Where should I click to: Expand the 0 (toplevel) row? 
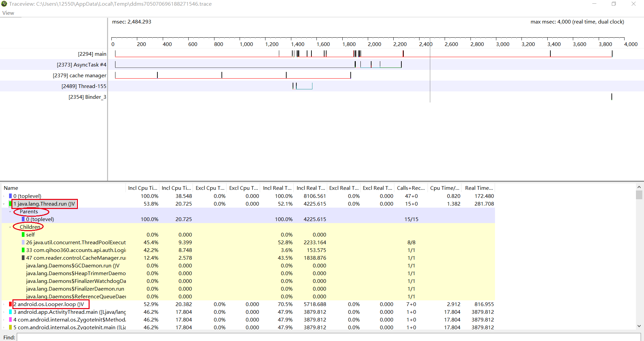pyautogui.click(x=4, y=196)
